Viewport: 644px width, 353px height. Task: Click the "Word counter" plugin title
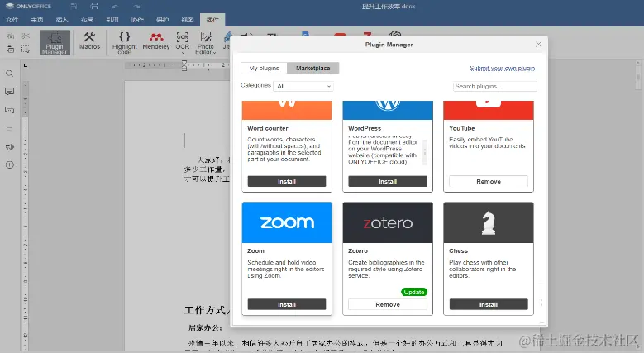tap(268, 128)
